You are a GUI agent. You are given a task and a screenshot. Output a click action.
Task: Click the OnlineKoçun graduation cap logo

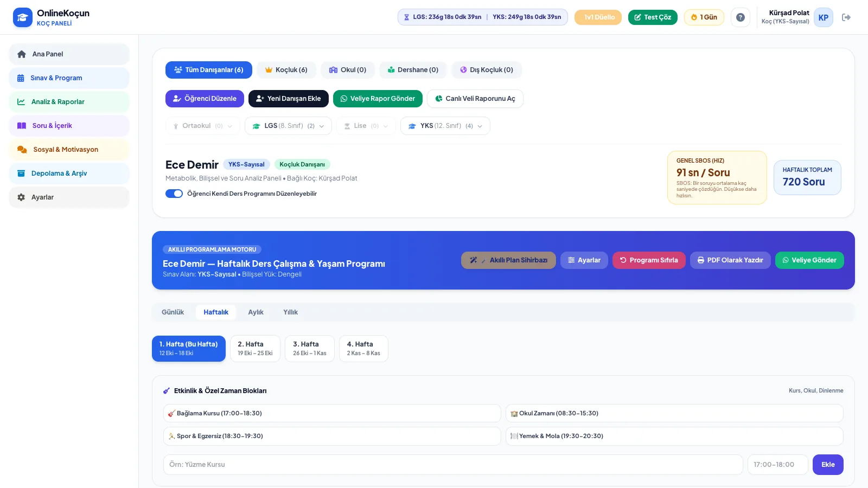tap(22, 17)
